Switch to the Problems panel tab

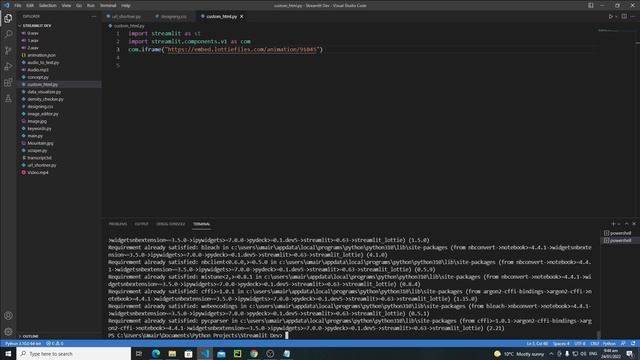pyautogui.click(x=118, y=224)
